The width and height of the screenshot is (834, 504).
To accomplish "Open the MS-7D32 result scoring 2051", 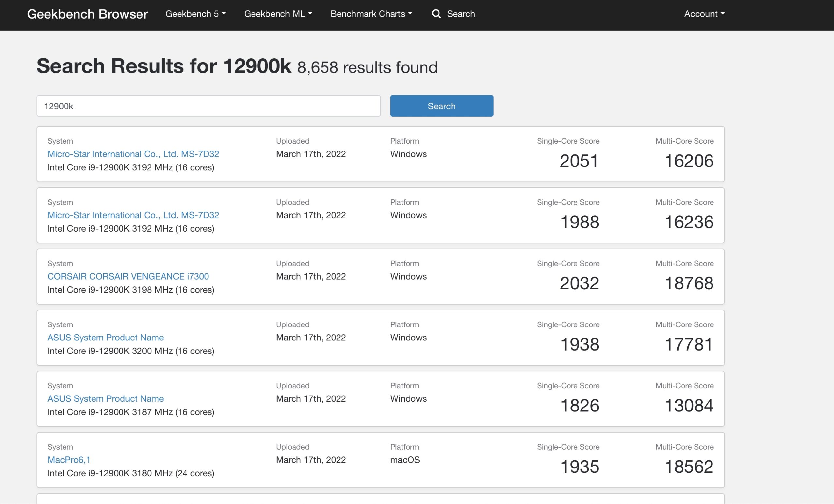I will click(x=133, y=154).
